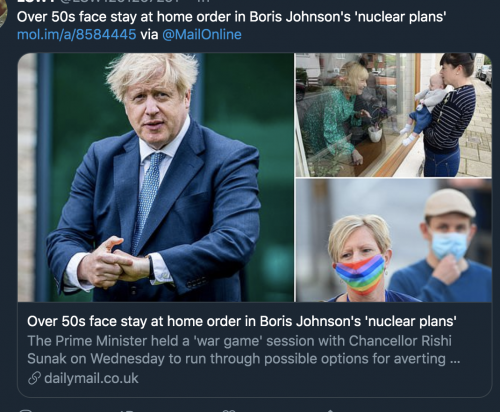The image size is (500, 412).
Task: Visit the @MailOnline mentioned profile
Action: coord(202,34)
